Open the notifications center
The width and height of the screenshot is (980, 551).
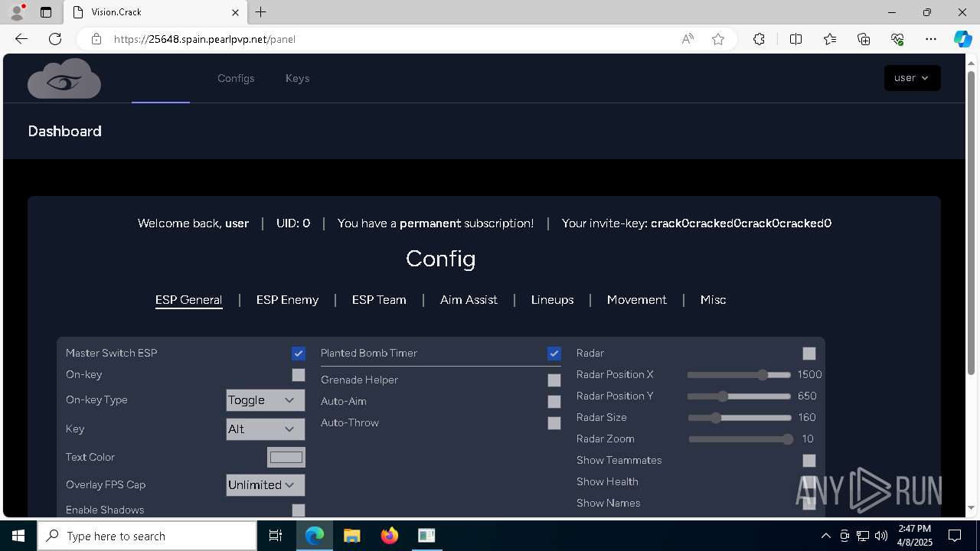(x=955, y=536)
